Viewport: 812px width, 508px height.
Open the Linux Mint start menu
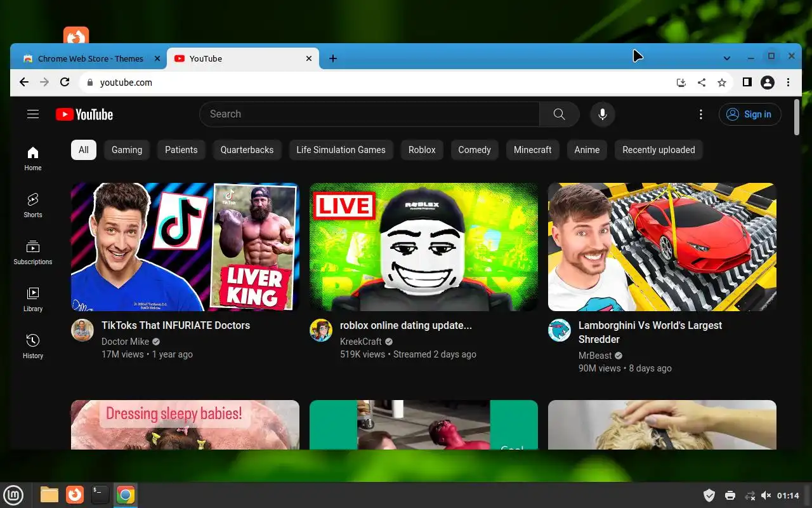[x=14, y=495]
